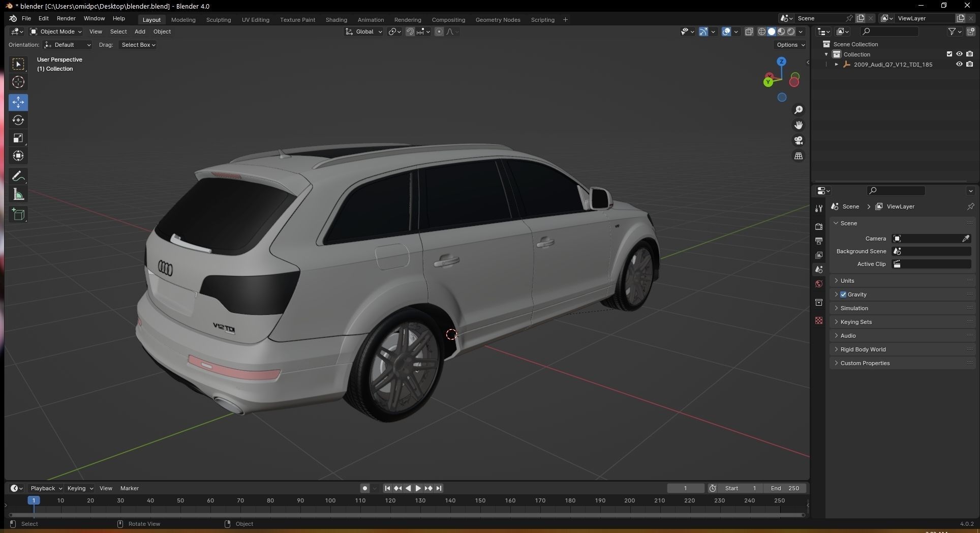Open the Render properties tab
980x533 pixels.
(819, 226)
